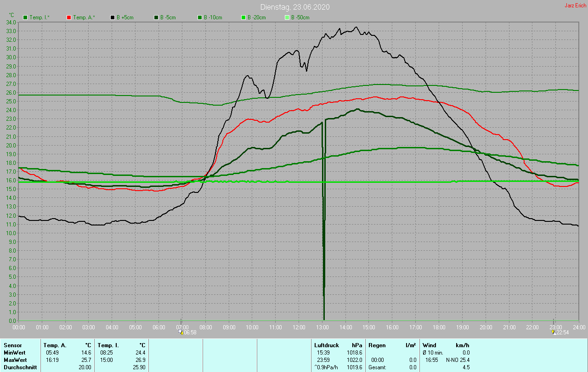Select the Wind column header

tap(430, 345)
